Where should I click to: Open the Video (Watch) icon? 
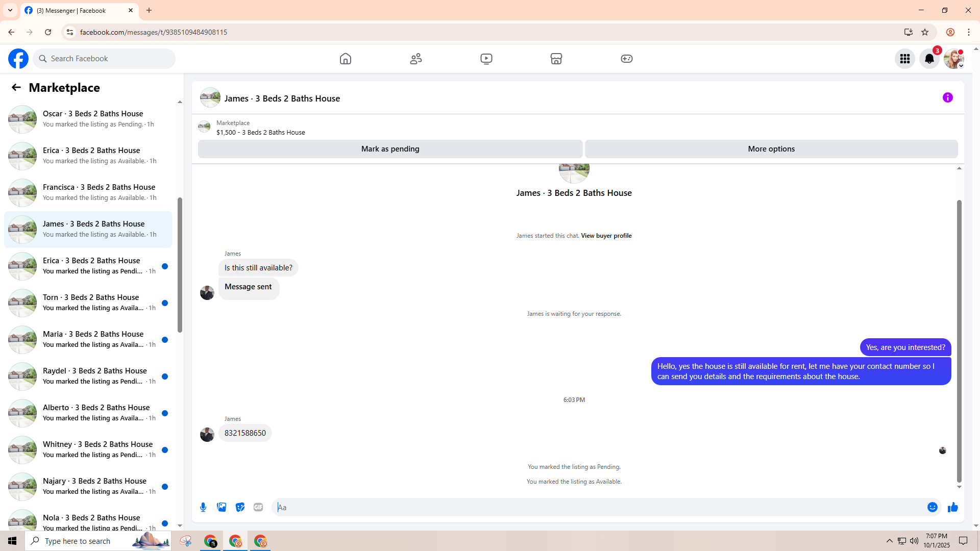tap(486, 59)
